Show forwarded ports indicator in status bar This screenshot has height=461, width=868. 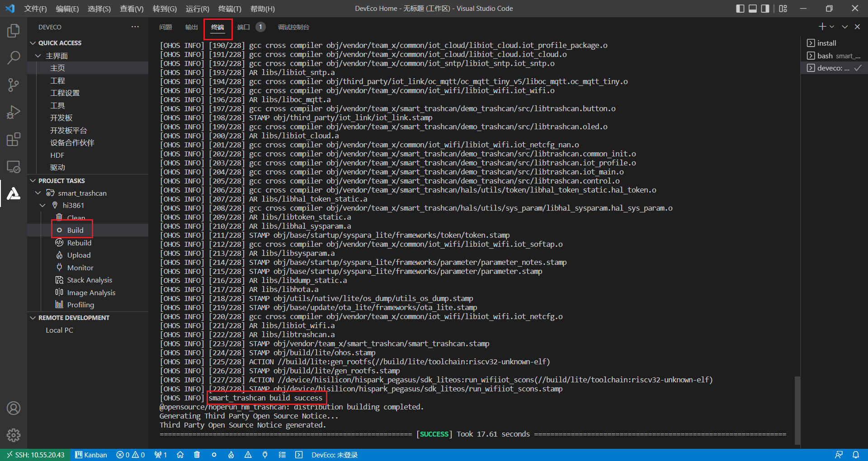[x=160, y=455]
